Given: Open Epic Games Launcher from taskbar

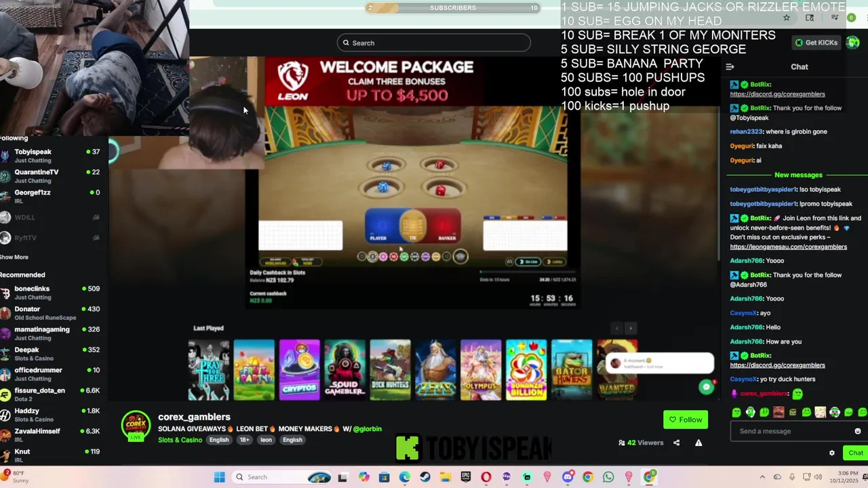Looking at the screenshot, I should [465, 477].
